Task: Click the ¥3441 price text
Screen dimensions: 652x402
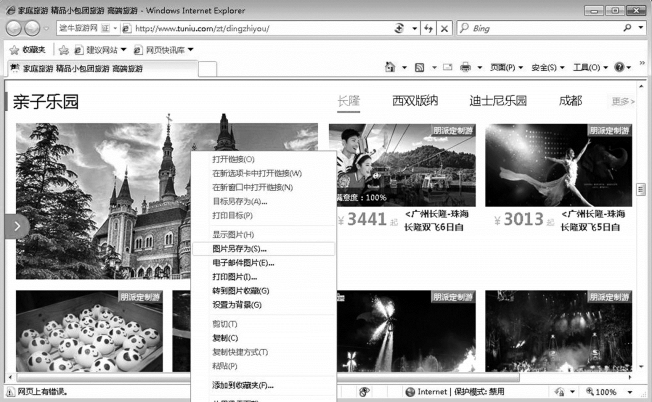Action: (x=363, y=219)
